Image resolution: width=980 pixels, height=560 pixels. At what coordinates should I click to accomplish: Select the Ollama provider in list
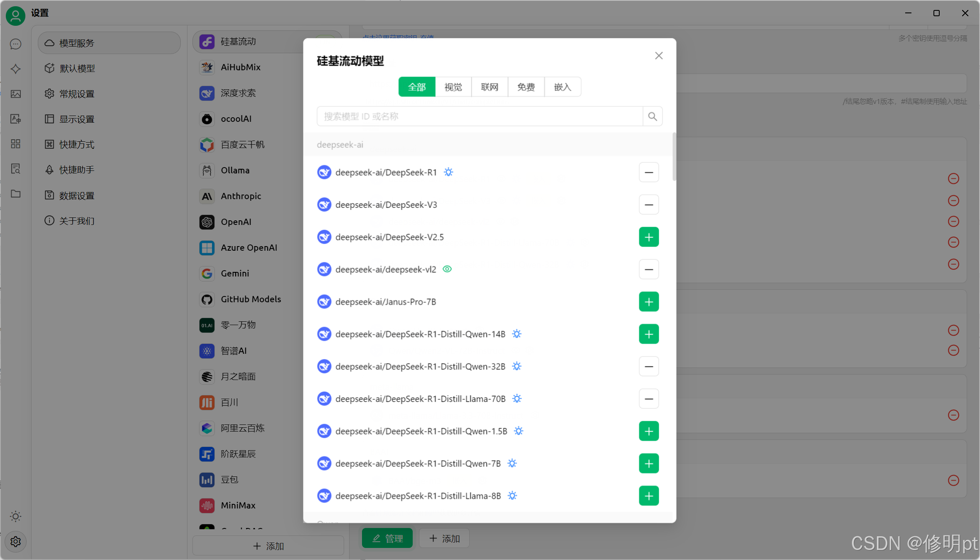tap(235, 170)
